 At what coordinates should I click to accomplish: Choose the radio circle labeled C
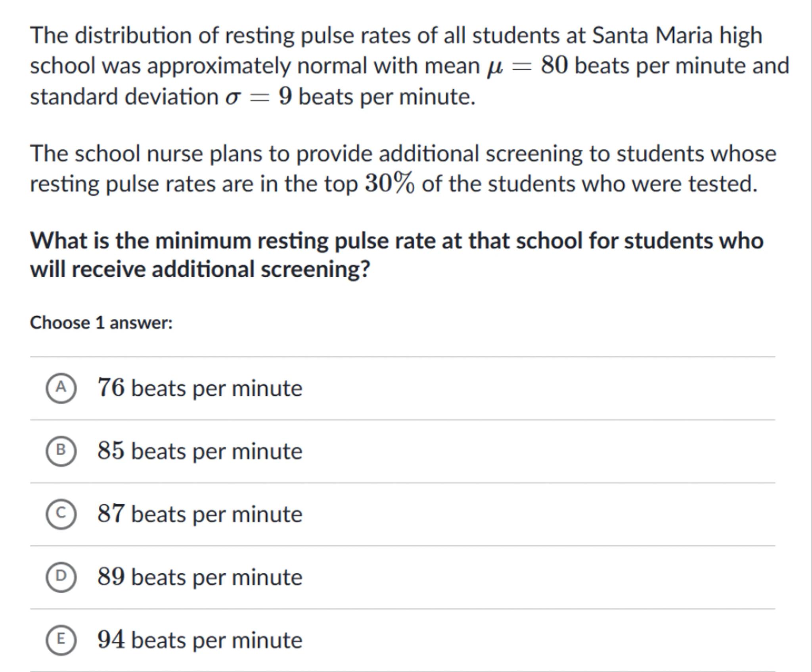point(61,514)
